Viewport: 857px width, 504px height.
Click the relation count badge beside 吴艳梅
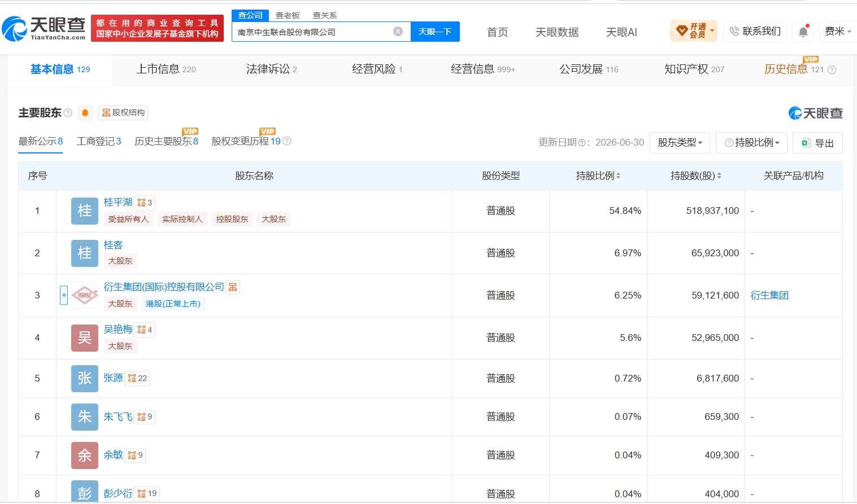tap(145, 330)
